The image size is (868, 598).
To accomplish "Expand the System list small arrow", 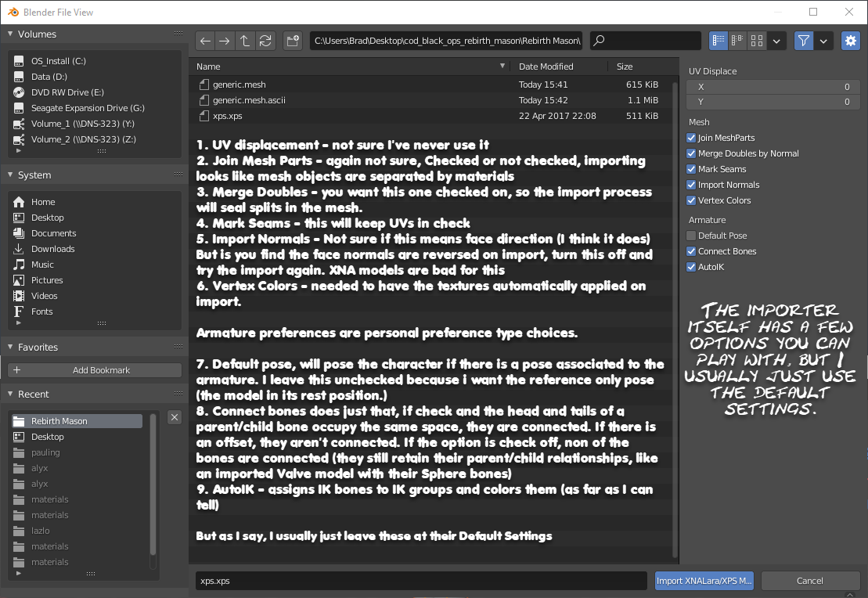I will click(x=19, y=322).
